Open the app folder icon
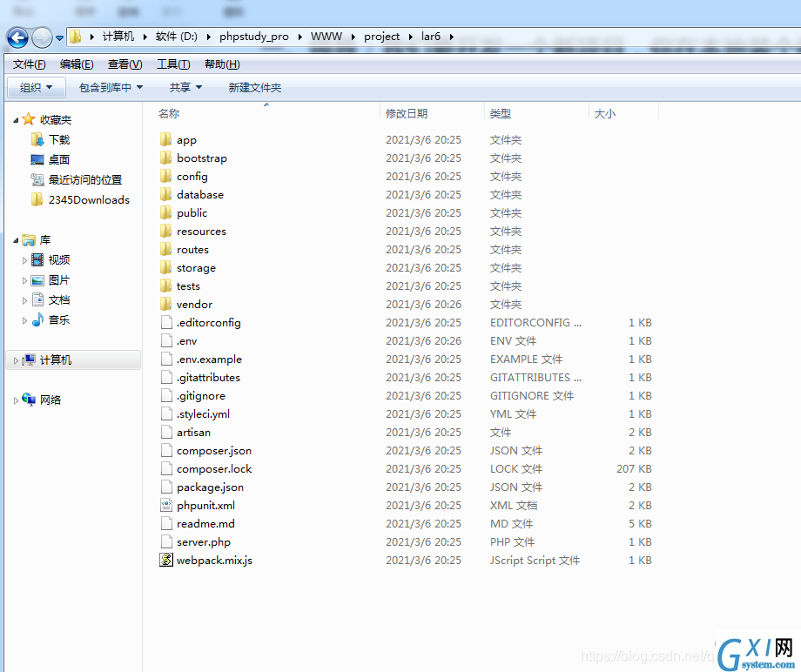 [165, 139]
